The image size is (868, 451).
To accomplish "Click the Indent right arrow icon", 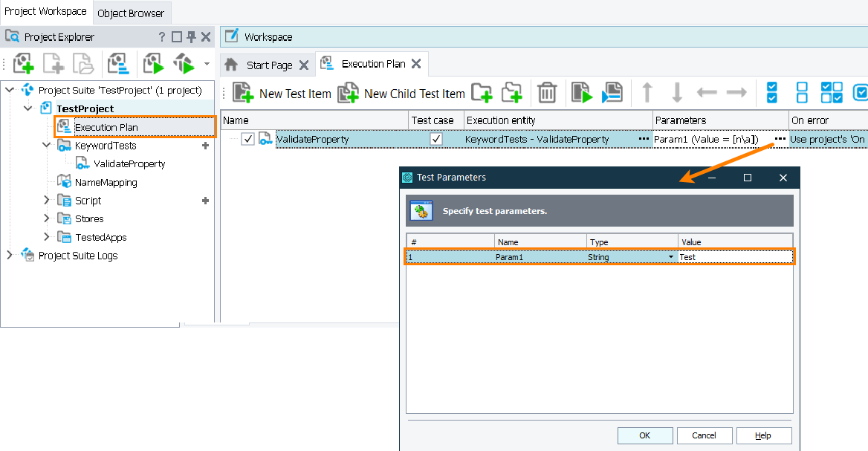I will [x=736, y=93].
